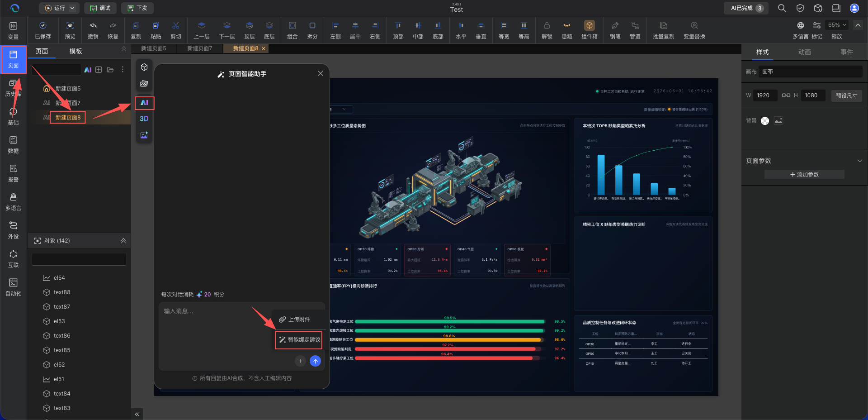The height and width of the screenshot is (420, 868).
Task: Click the 解锁 unlock icon
Action: [547, 25]
